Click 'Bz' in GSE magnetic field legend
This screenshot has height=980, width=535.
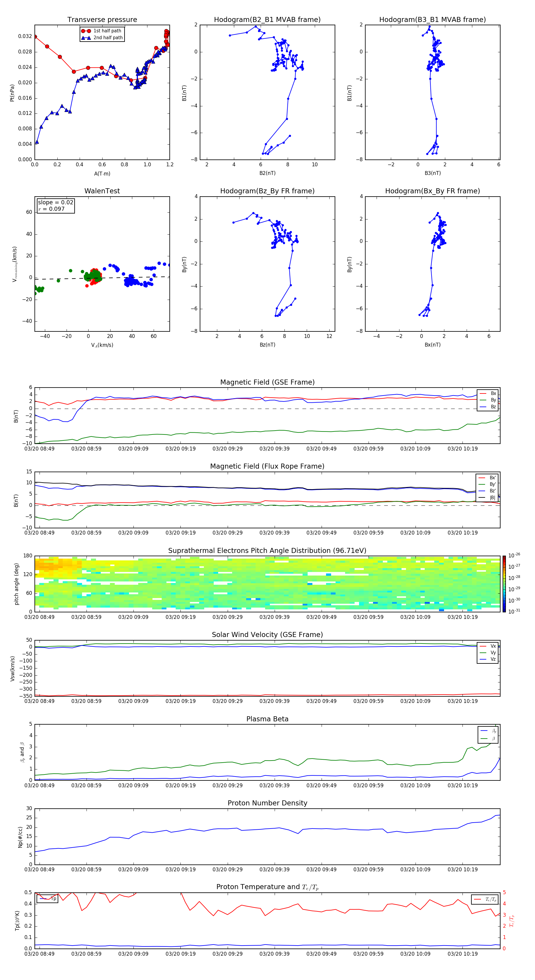[x=488, y=407]
